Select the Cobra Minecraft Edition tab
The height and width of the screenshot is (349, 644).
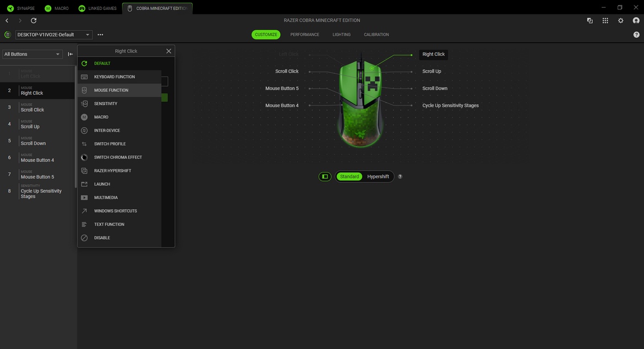[x=157, y=8]
